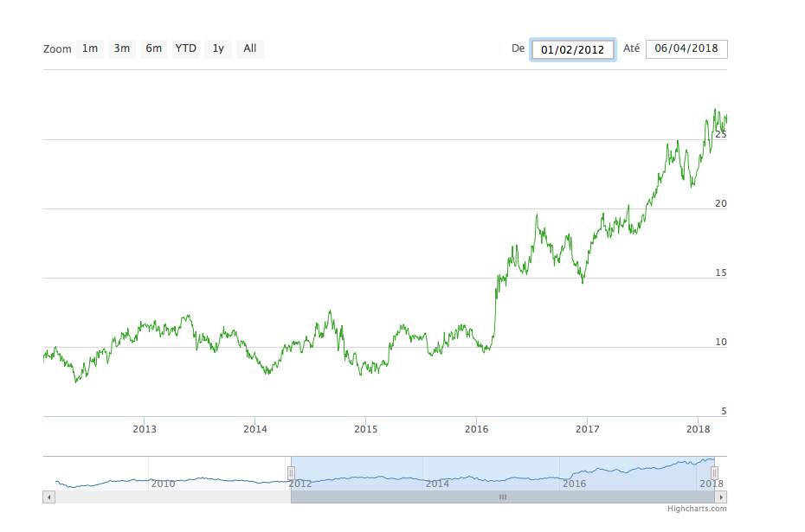Click the left navigator range handle

pyautogui.click(x=292, y=472)
